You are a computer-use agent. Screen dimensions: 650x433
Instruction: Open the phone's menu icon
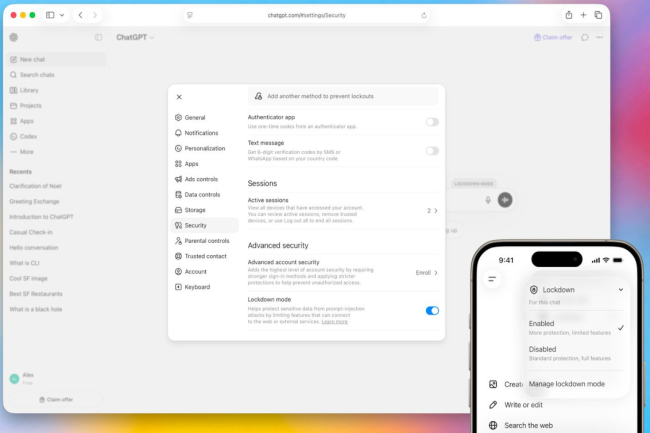coord(492,279)
